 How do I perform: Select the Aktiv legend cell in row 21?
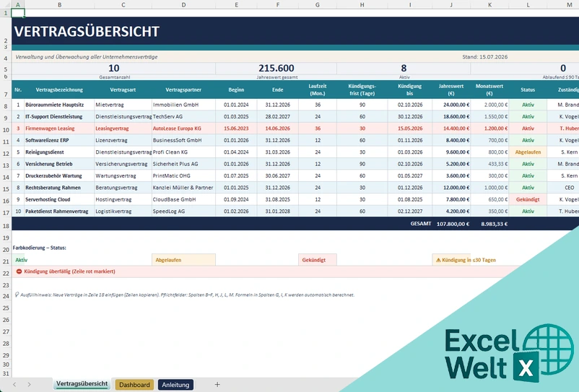[18, 260]
